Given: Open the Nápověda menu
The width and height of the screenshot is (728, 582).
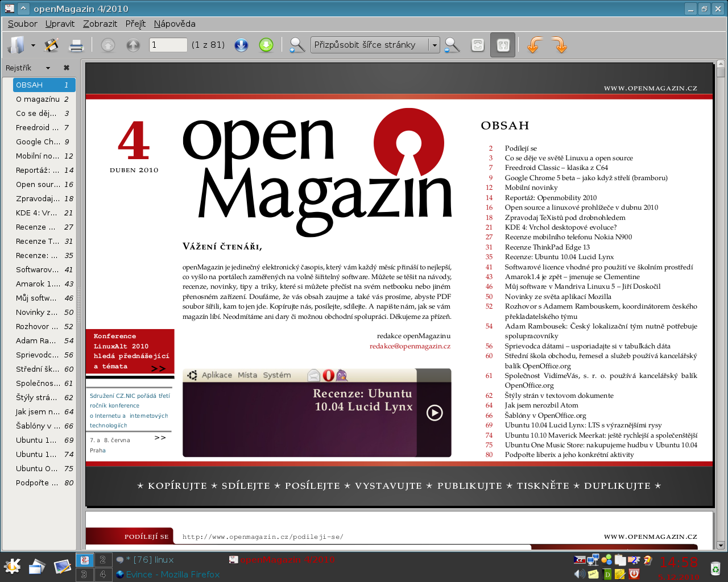Looking at the screenshot, I should coord(175,24).
